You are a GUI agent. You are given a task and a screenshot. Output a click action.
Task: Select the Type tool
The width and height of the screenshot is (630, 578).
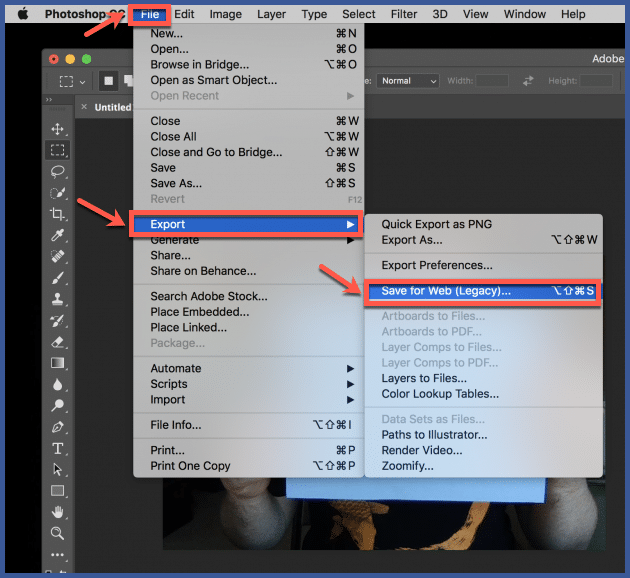pyautogui.click(x=57, y=448)
